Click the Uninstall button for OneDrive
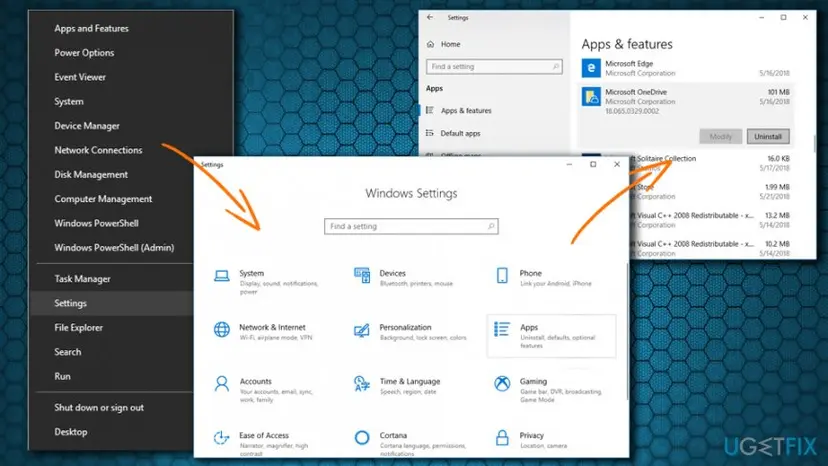Viewport: 828px width, 466px height. pyautogui.click(x=768, y=136)
